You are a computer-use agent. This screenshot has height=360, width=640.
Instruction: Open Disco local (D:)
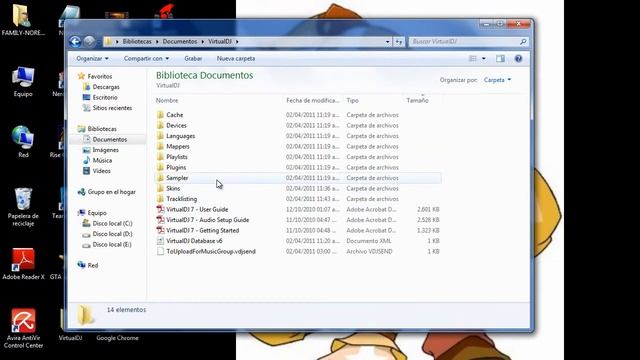coord(112,234)
